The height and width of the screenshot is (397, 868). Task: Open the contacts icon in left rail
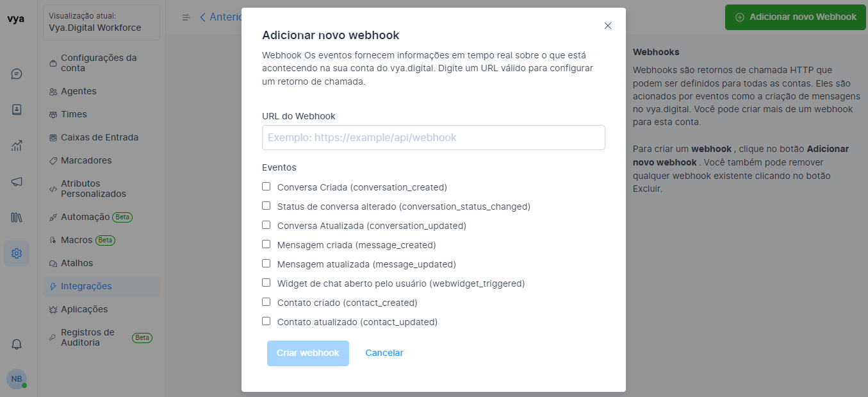pos(17,110)
